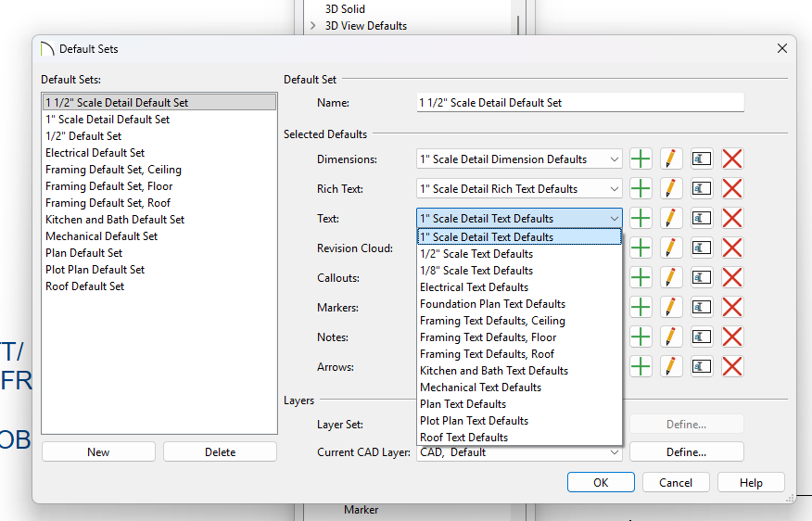Open the Rich Text defaults dropdown
812x521 pixels.
[x=520, y=189]
